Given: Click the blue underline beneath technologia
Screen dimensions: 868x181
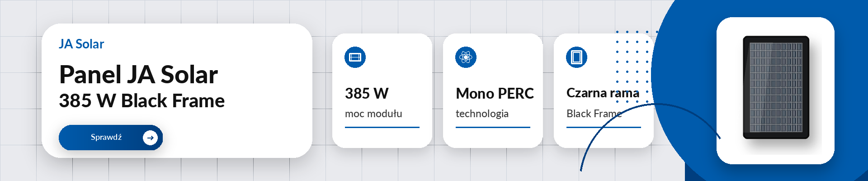Looking at the screenshot, I should 493,128.
